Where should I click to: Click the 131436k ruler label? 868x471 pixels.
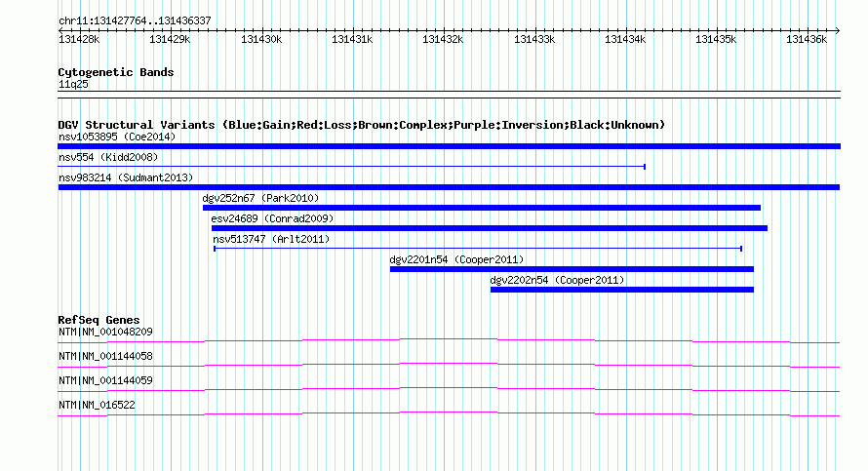tap(807, 39)
